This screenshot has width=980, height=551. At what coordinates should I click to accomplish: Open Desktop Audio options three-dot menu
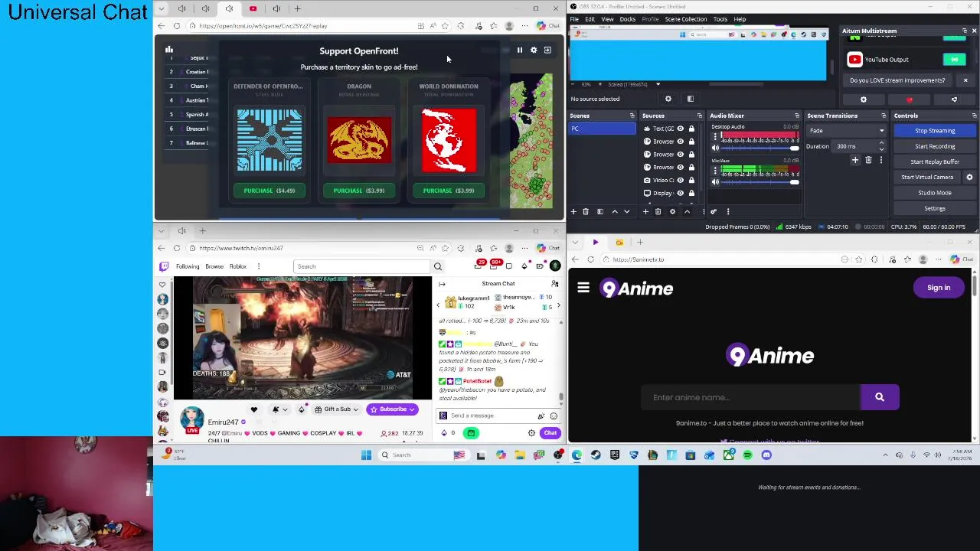click(x=715, y=135)
